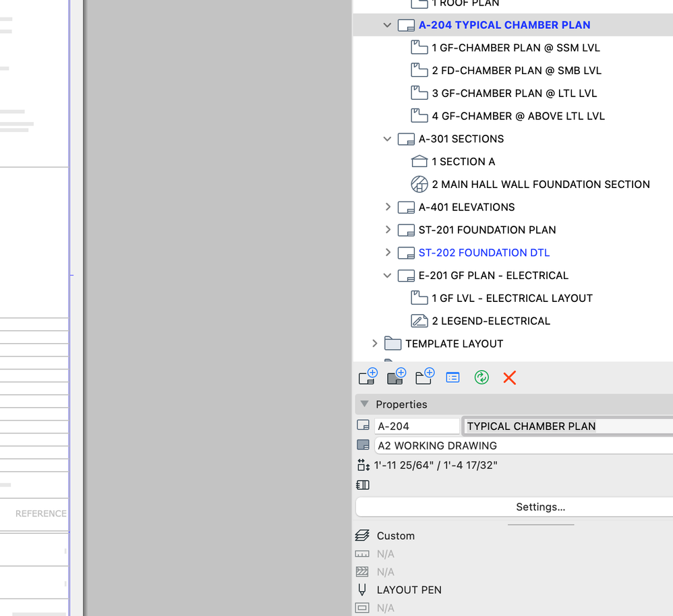Delete the selected item with the red X
The width and height of the screenshot is (673, 616).
(x=509, y=377)
